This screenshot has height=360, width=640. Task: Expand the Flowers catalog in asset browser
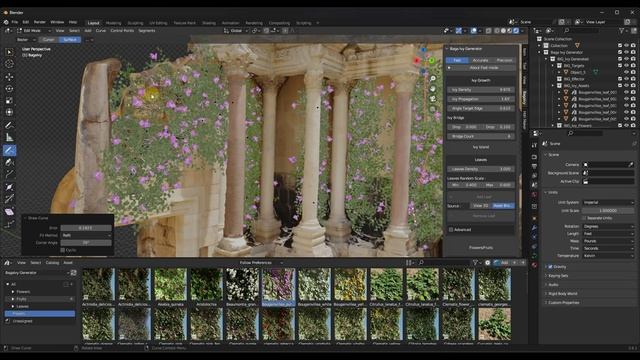13,292
